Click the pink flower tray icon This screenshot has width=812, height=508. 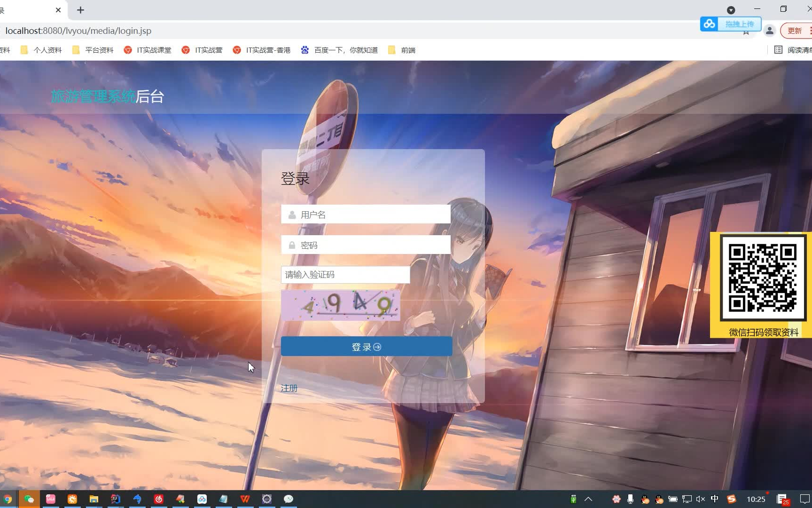(617, 499)
